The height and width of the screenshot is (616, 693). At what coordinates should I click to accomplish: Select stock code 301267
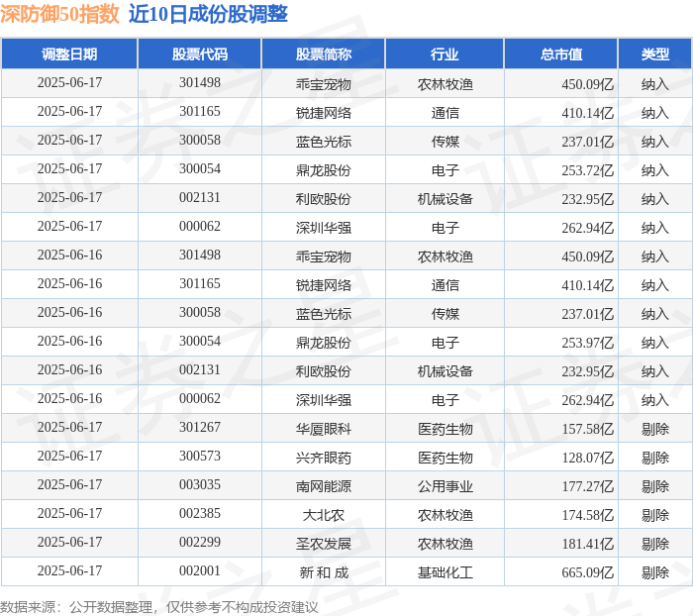200,427
